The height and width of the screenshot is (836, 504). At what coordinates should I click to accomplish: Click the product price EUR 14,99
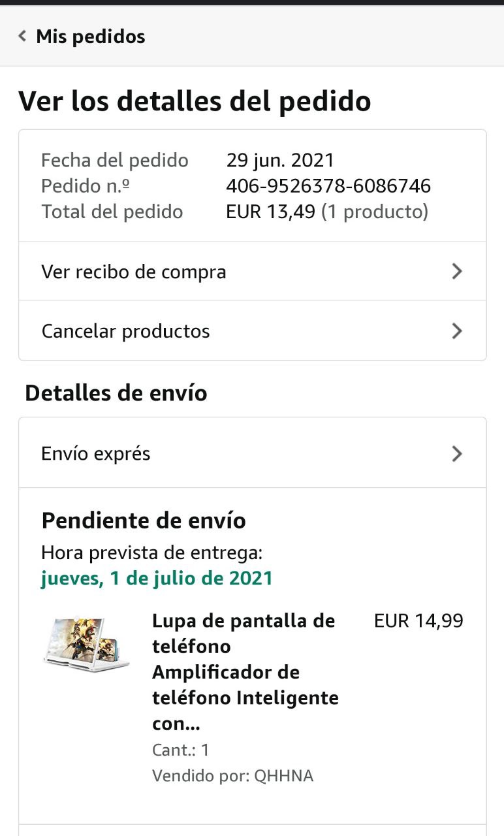(418, 620)
